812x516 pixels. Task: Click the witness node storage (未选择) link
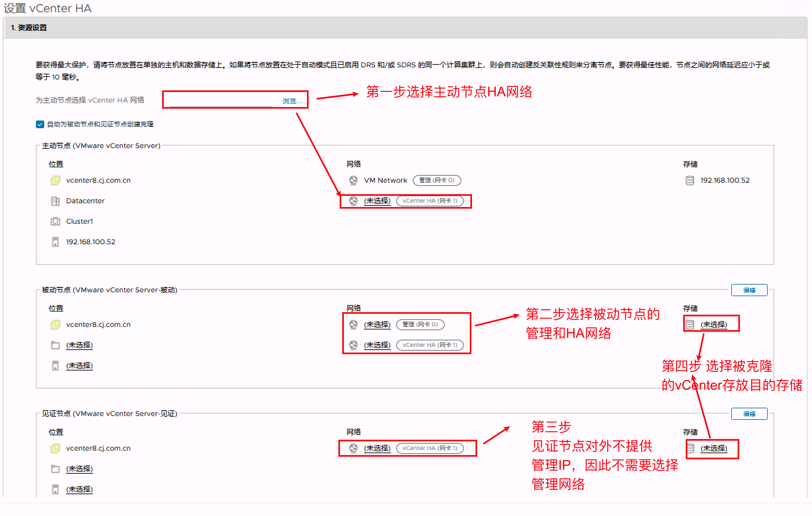tap(714, 448)
